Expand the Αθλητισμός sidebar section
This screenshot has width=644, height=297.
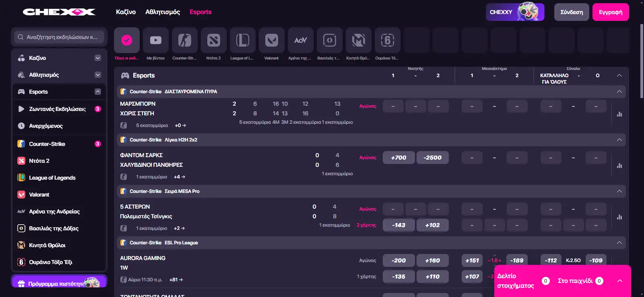(97, 75)
